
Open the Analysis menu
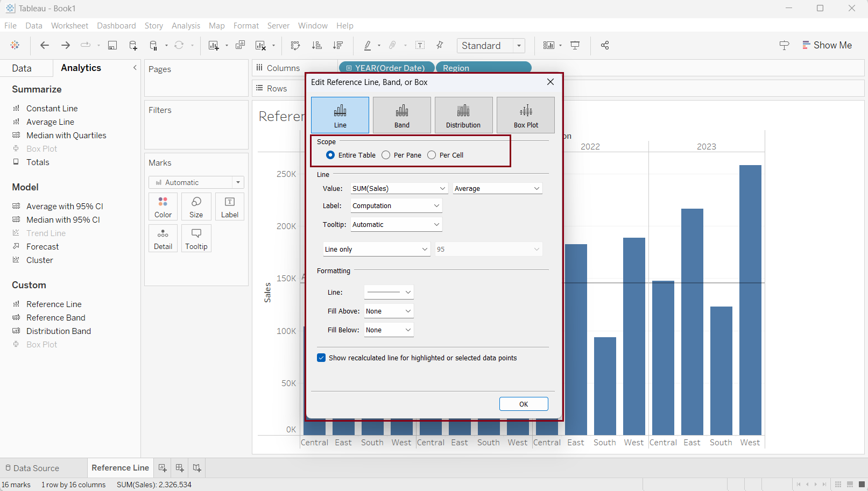tap(186, 26)
